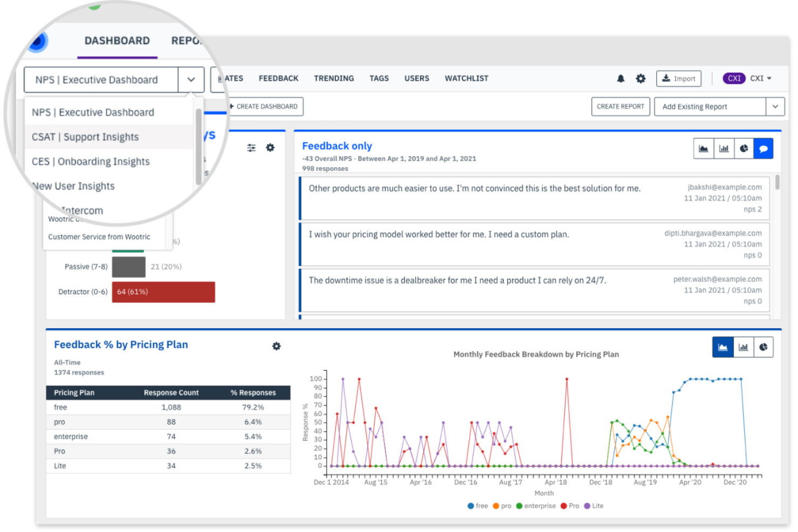Open Feedback % by Pricing Plan title

pyautogui.click(x=121, y=345)
